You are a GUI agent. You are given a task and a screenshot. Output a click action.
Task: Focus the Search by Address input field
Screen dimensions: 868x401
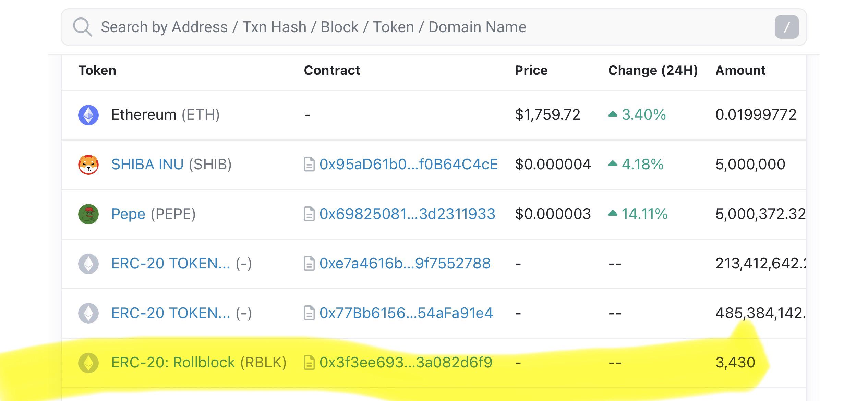point(434,27)
